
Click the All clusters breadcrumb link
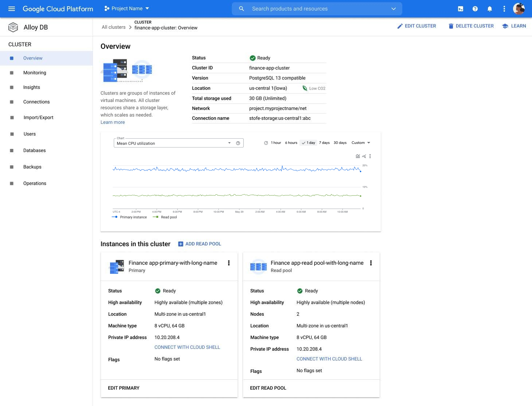tap(114, 27)
